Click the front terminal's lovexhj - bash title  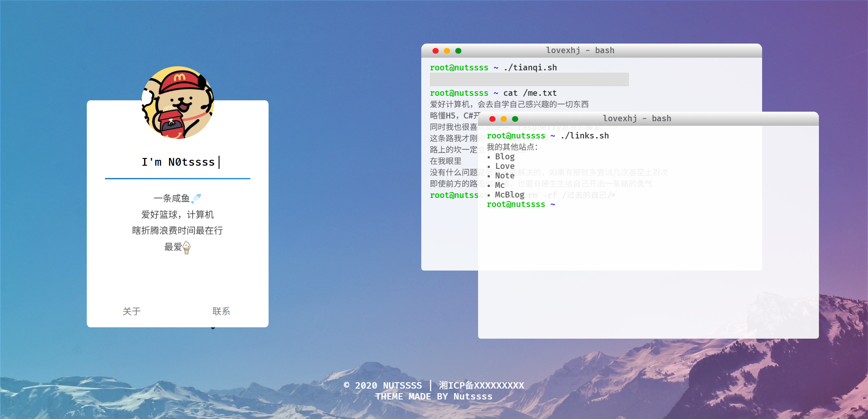point(637,118)
